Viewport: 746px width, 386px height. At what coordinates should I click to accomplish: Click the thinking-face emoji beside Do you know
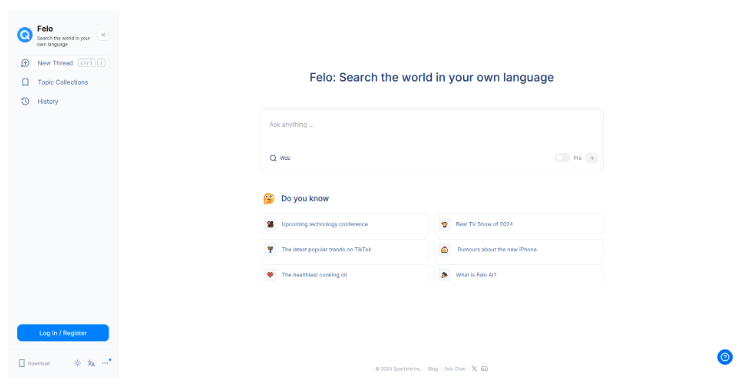[269, 198]
